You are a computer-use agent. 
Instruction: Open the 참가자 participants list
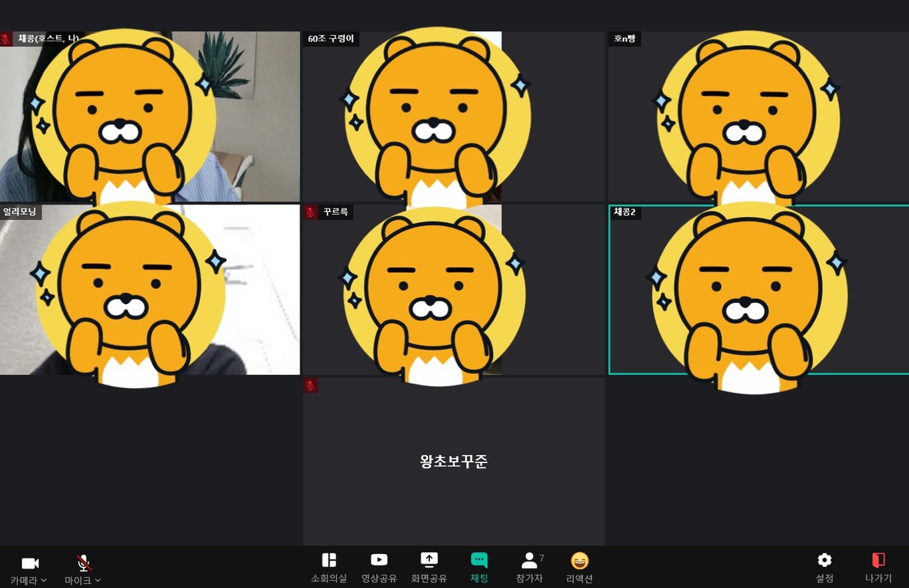(x=530, y=568)
